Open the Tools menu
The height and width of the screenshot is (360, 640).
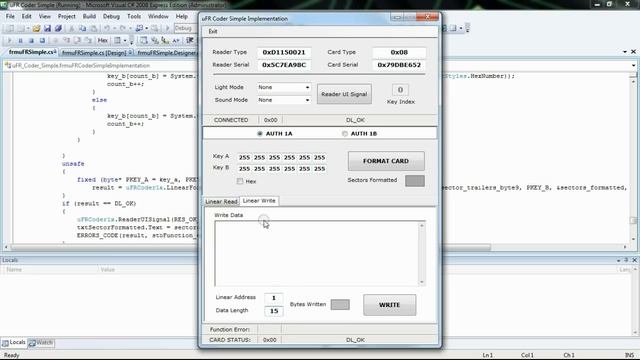click(134, 16)
